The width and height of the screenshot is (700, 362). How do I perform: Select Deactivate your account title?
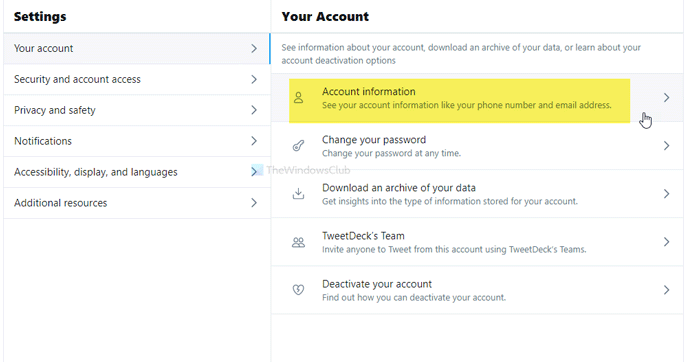point(377,284)
